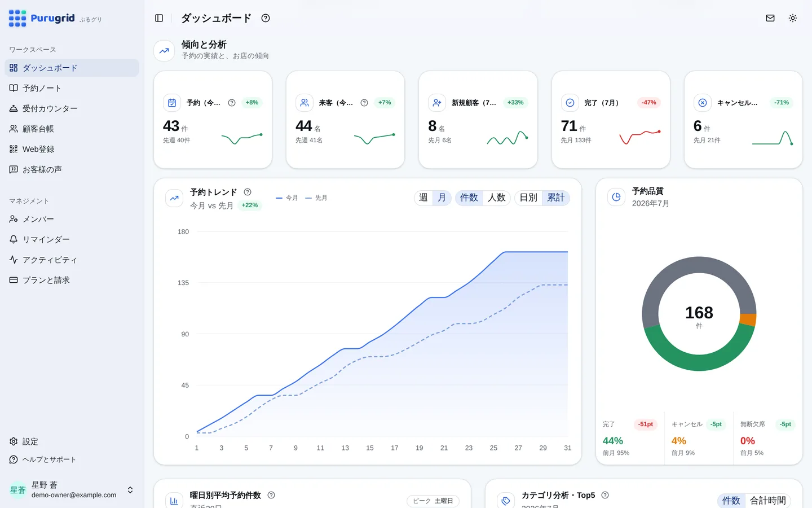Open ヘルプとサポート link
This screenshot has height=508, width=812.
click(x=72, y=459)
